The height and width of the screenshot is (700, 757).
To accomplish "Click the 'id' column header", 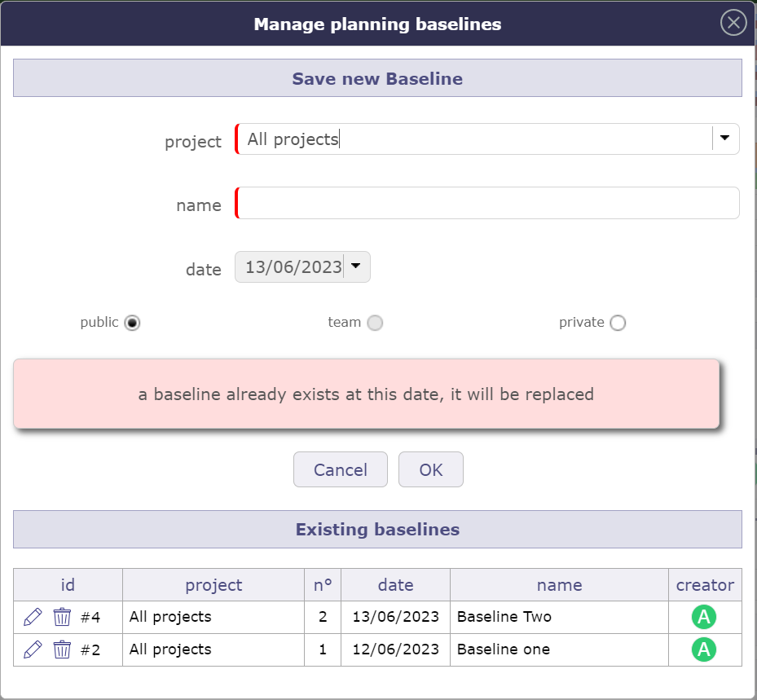I will (x=68, y=585).
